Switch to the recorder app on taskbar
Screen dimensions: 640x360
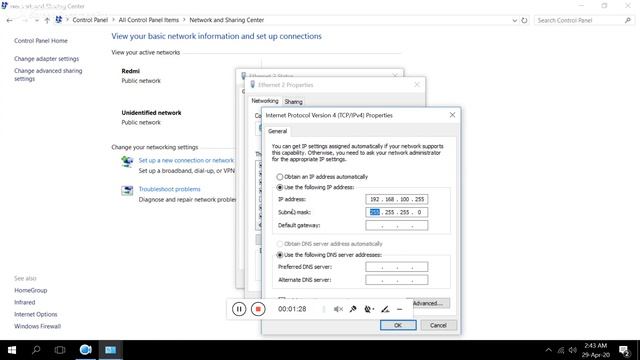pyautogui.click(x=85, y=350)
